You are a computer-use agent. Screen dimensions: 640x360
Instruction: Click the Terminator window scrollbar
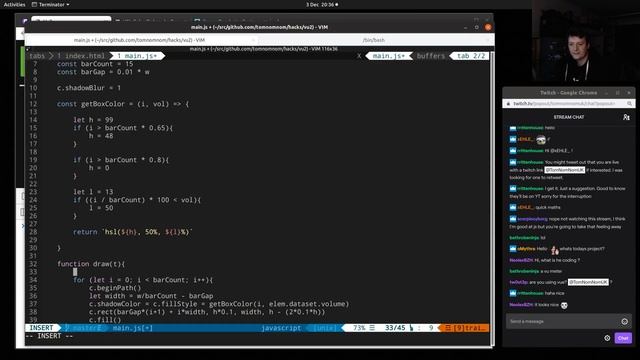[x=491, y=198]
